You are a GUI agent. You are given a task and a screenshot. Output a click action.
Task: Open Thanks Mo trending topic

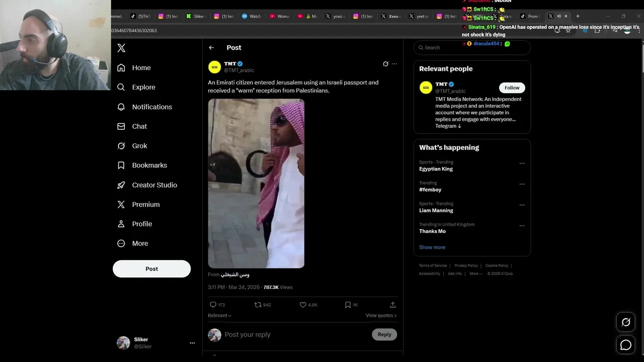coord(432,231)
